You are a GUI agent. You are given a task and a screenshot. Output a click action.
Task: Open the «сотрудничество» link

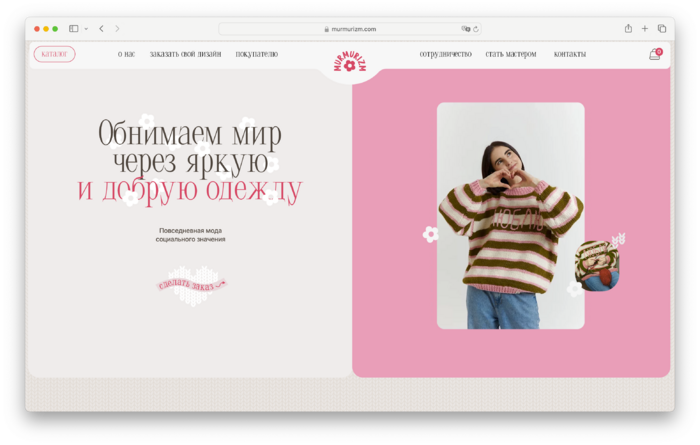point(445,54)
